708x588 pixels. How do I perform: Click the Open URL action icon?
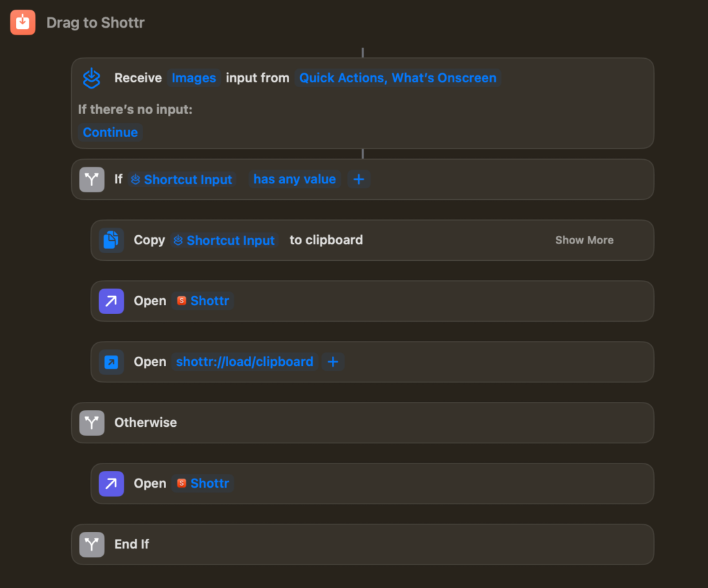point(111,362)
